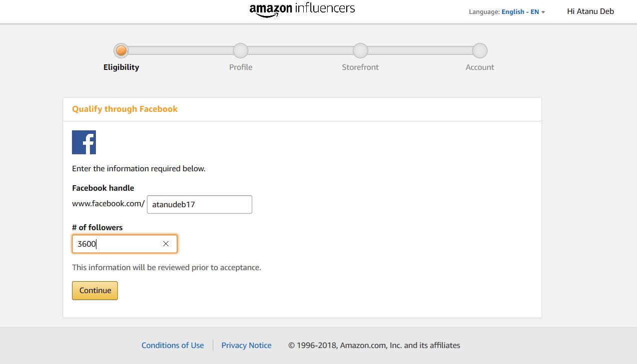Select the Eligibility step label
This screenshot has height=364, width=637.
121,67
